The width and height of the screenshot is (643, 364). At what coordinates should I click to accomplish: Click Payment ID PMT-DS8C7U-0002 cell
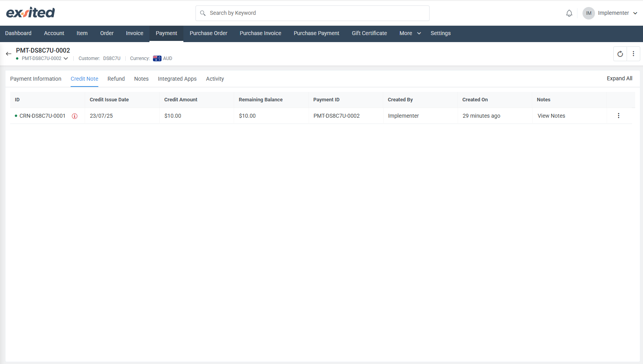click(337, 116)
